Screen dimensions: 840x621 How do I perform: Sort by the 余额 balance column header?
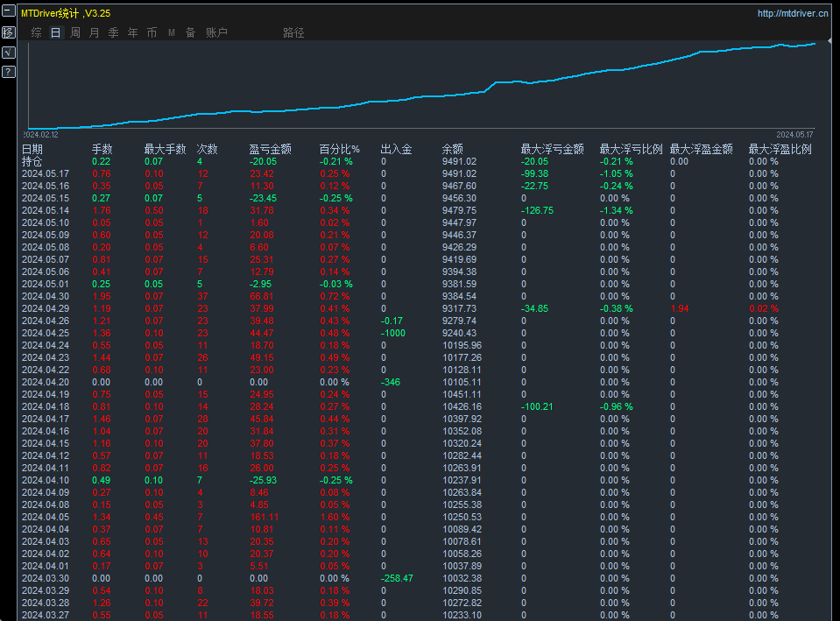pyautogui.click(x=451, y=148)
